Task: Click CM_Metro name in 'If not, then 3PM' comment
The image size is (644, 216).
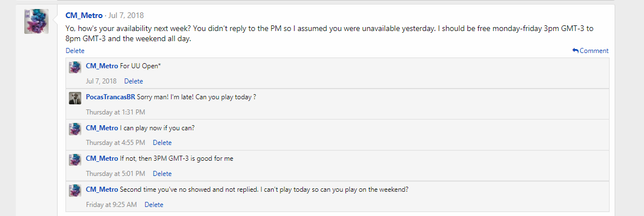Action: point(102,158)
